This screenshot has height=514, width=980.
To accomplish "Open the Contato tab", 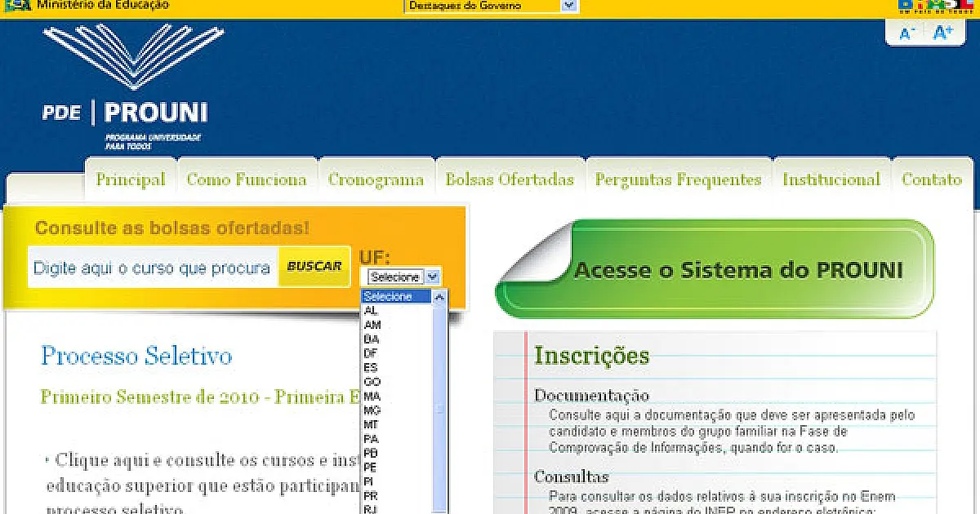I will pyautogui.click(x=932, y=179).
